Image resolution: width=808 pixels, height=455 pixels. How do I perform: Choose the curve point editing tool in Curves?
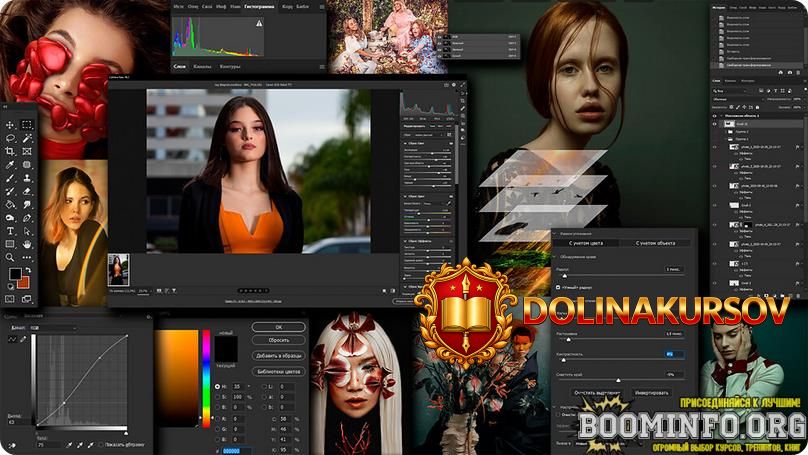[12, 340]
